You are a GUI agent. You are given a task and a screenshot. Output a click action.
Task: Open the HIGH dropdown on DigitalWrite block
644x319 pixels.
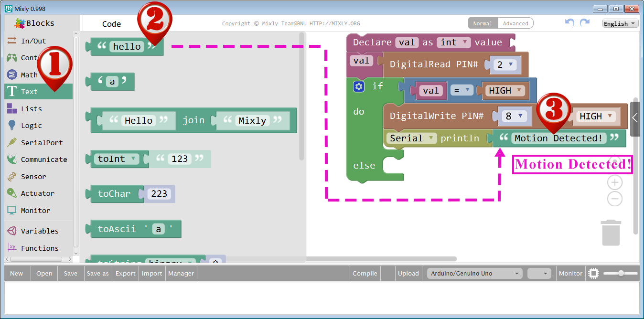click(x=596, y=116)
